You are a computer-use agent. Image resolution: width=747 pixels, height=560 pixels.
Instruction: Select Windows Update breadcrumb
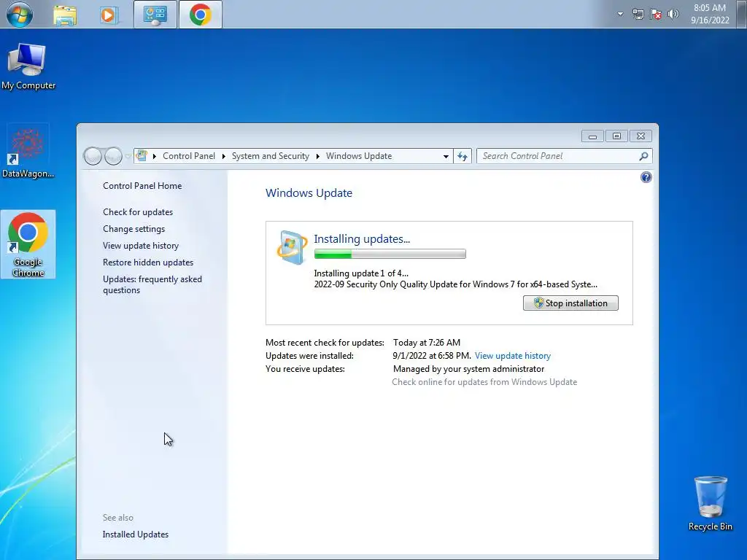(359, 156)
